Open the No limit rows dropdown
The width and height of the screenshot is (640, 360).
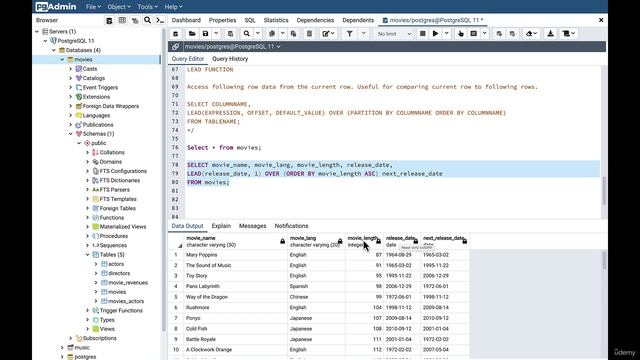point(394,34)
